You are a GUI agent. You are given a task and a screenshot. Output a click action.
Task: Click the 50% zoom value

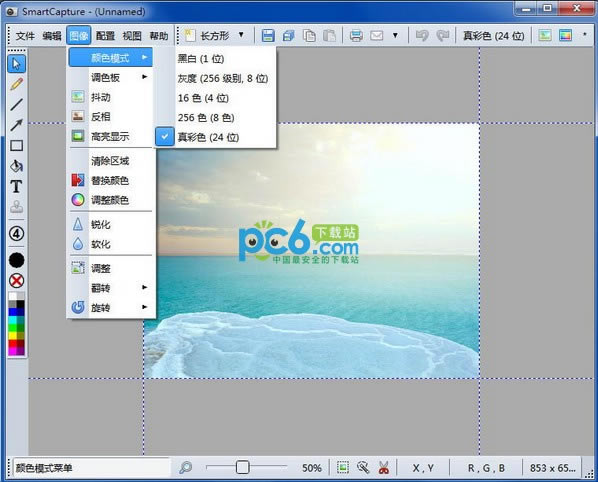tap(312, 468)
